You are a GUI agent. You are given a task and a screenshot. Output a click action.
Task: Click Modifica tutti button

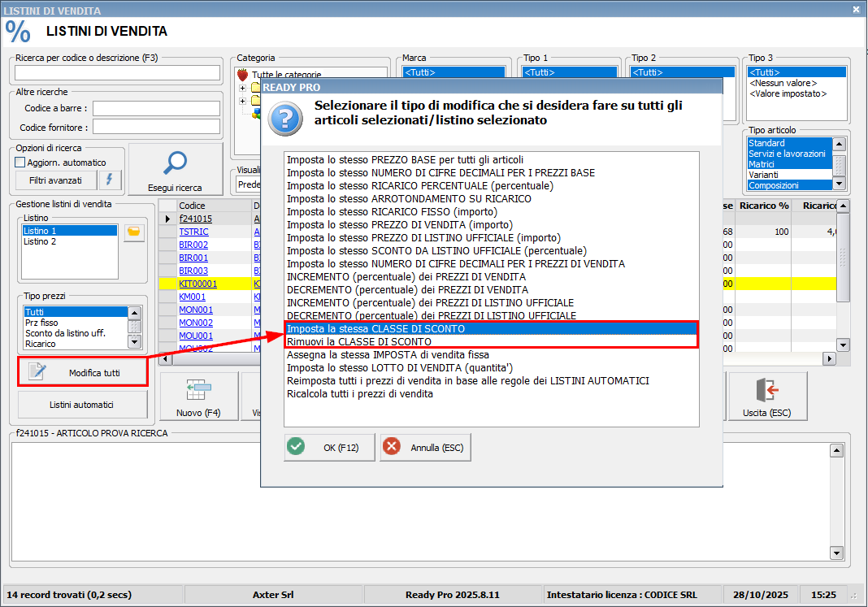pos(82,372)
